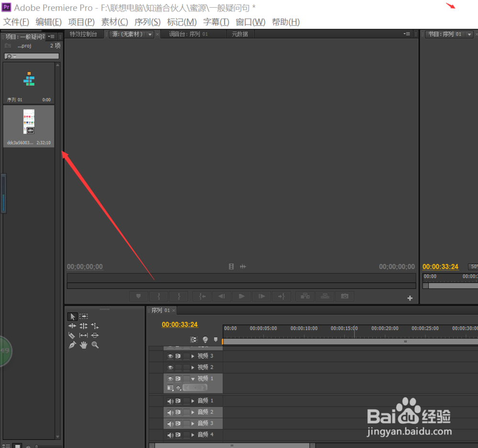478x448 pixels.
Task: Open the project panel flyout menu
Action: pos(51,37)
